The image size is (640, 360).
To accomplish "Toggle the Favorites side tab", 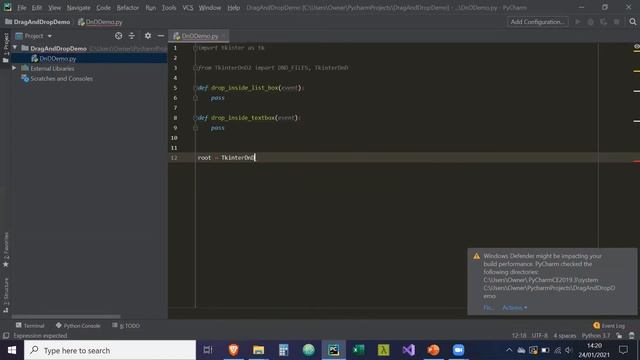I will 6,250.
